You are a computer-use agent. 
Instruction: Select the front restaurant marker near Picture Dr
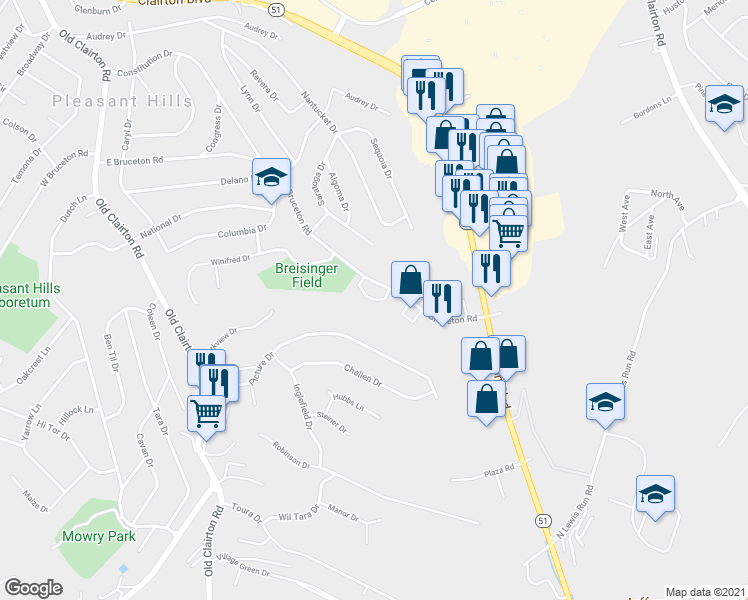click(219, 383)
